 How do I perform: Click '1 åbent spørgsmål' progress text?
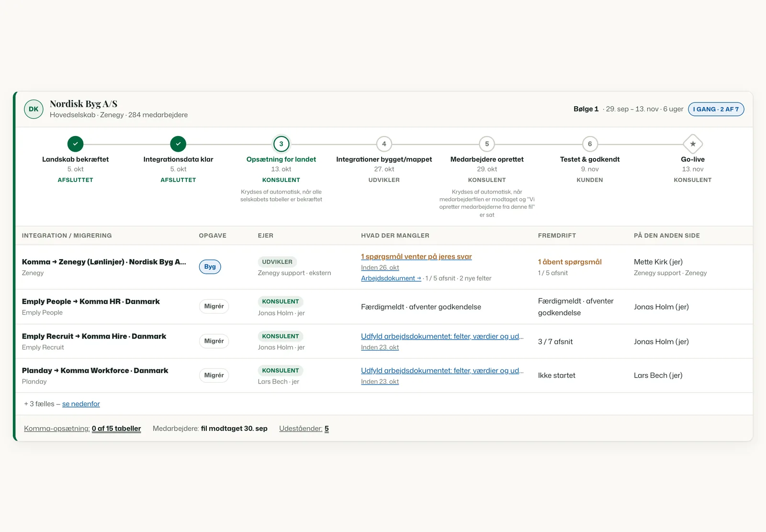tap(570, 262)
